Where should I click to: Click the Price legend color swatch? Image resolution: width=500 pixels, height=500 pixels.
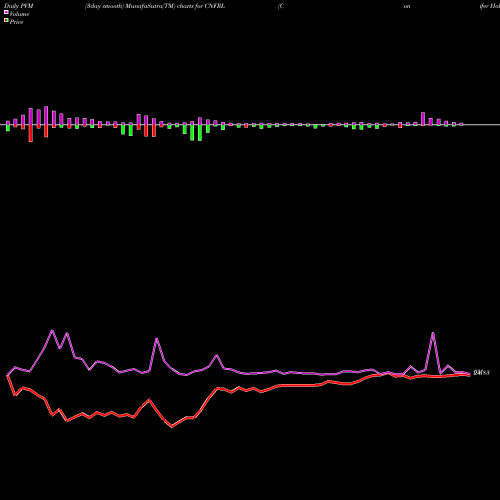click(6, 21)
